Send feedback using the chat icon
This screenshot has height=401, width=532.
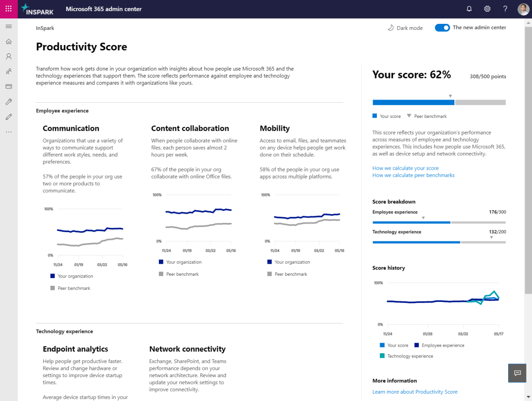(x=517, y=373)
